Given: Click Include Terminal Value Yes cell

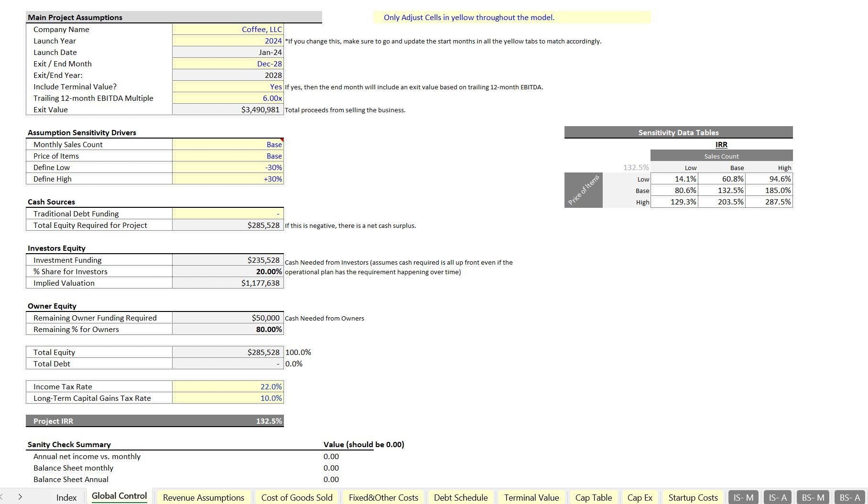Looking at the screenshot, I should [x=228, y=86].
